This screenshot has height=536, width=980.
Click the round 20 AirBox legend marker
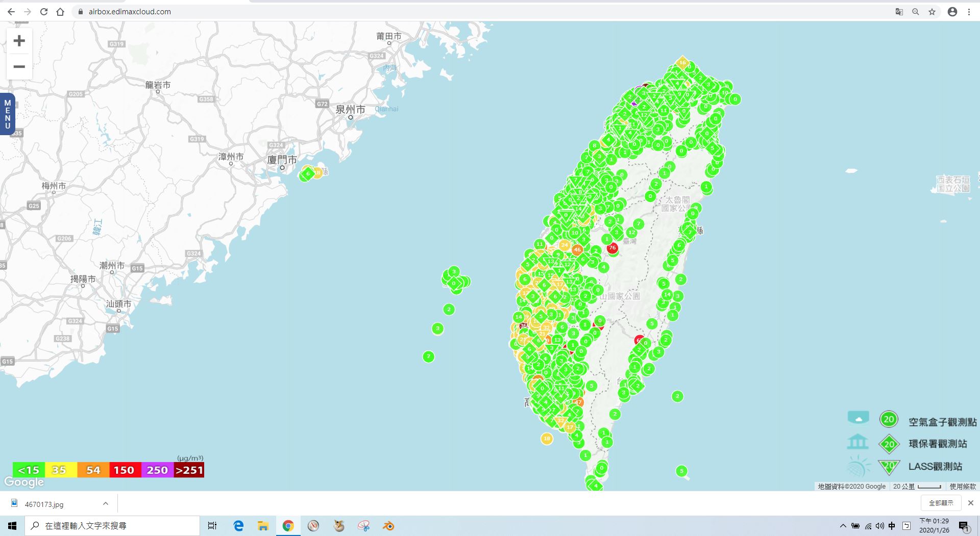(889, 419)
